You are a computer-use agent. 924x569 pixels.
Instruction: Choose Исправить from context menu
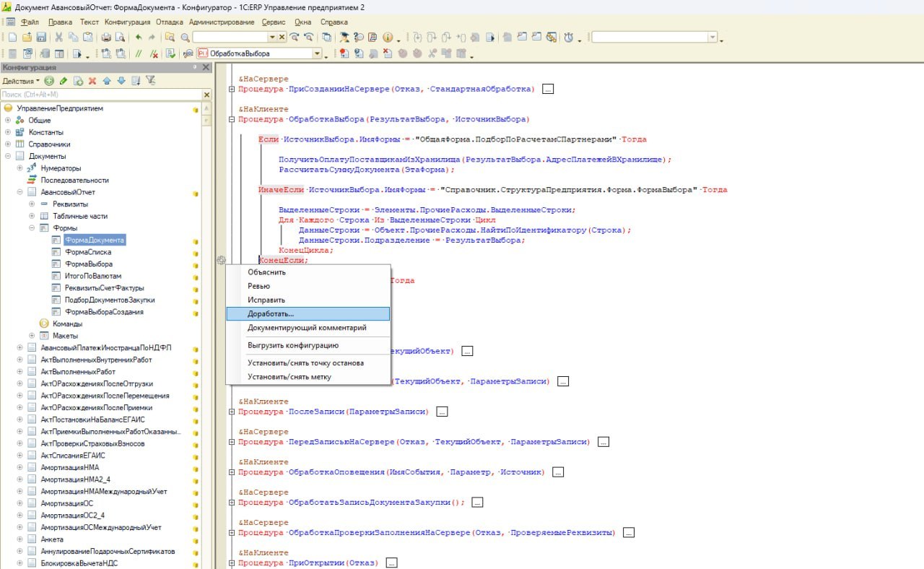pos(308,300)
